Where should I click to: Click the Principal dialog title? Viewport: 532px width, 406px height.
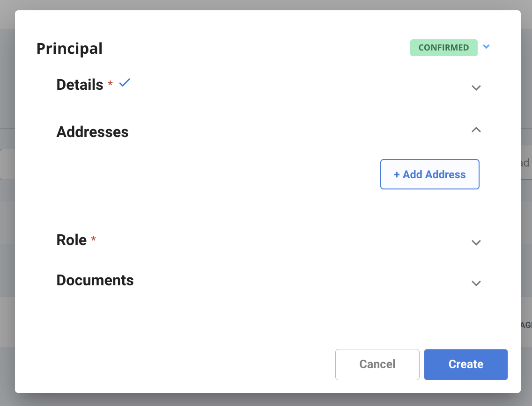[70, 49]
